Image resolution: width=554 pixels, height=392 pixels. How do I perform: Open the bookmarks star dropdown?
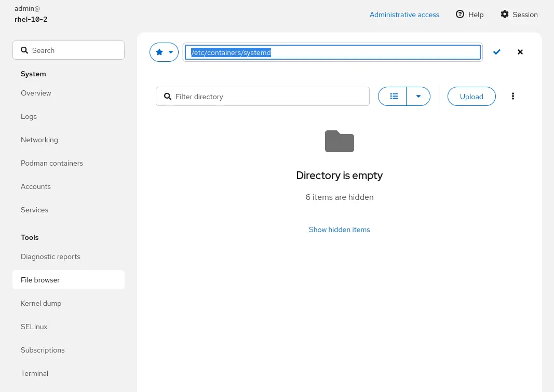click(164, 52)
